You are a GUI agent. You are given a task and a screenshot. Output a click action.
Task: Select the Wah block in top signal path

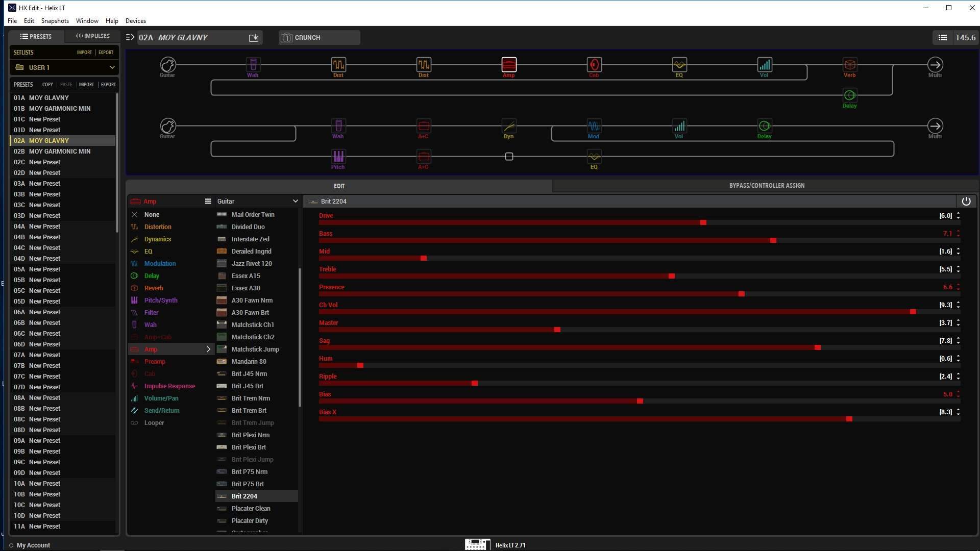(x=253, y=65)
